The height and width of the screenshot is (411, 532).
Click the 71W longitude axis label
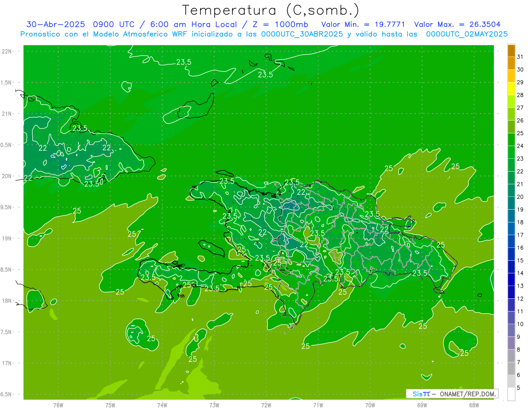[x=318, y=405]
